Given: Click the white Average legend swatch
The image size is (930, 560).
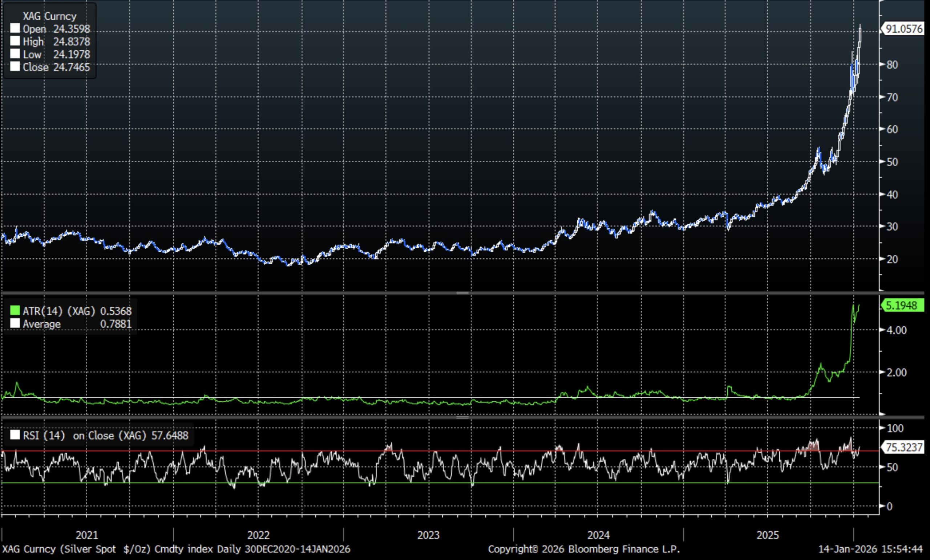Looking at the screenshot, I should 15,324.
